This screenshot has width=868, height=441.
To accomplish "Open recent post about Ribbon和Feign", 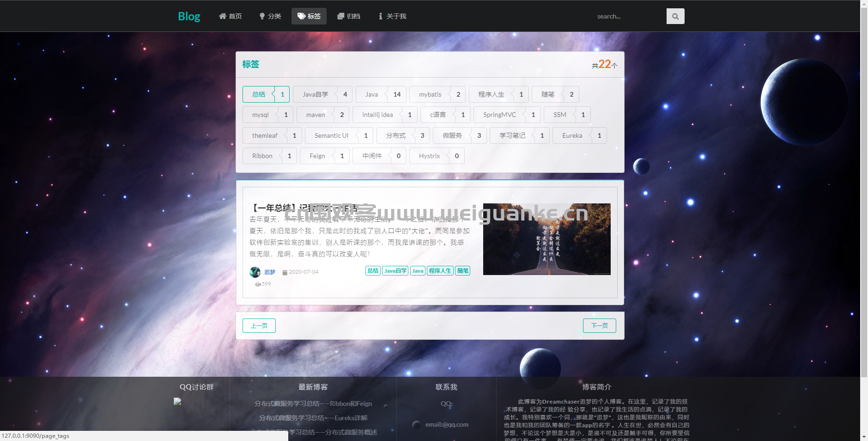I will [313, 404].
